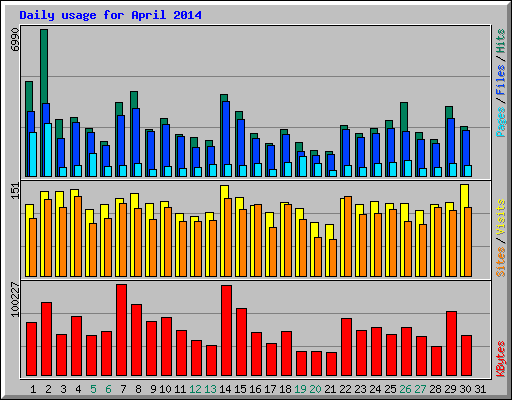Click the orange 'Sites' legend label

pyautogui.click(x=501, y=262)
